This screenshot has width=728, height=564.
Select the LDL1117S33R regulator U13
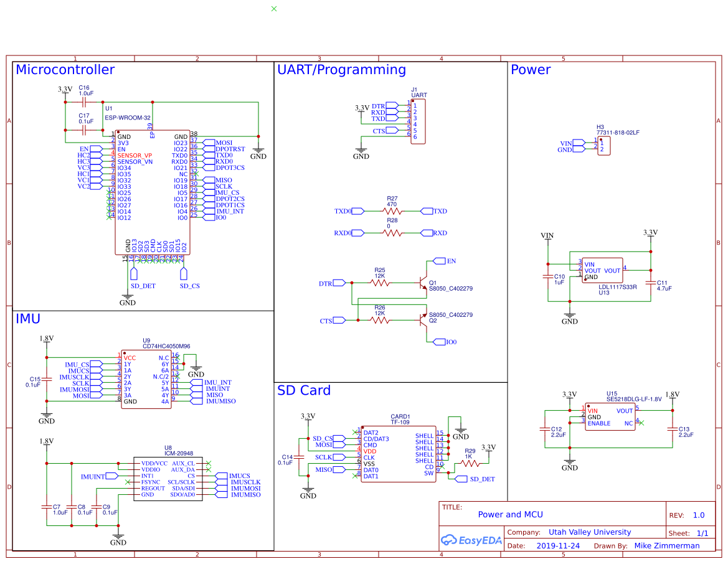click(x=602, y=270)
